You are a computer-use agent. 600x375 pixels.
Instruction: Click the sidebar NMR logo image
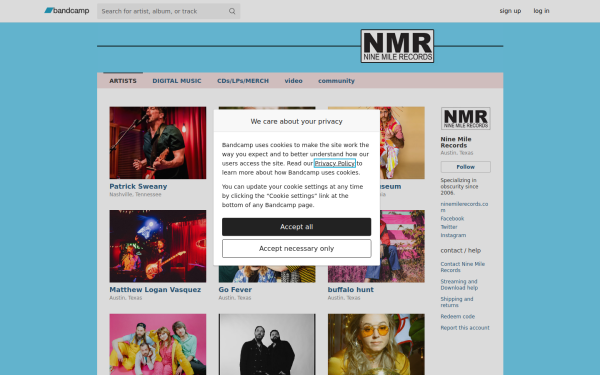click(466, 118)
